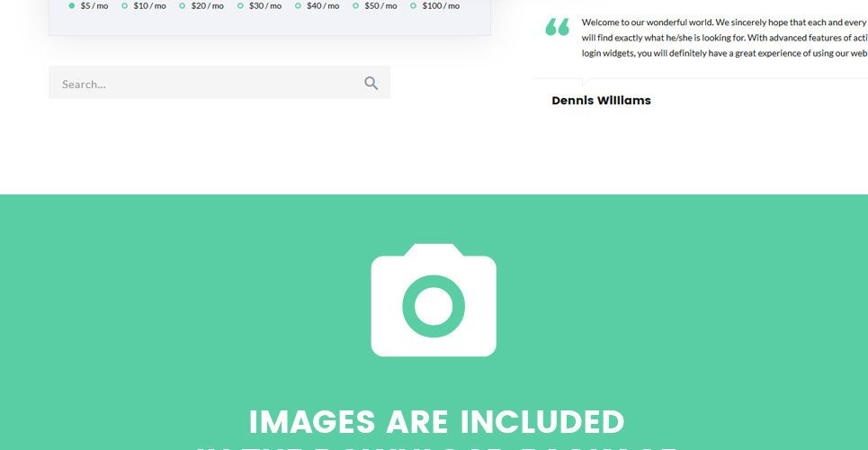Click the magnifying glass search icon
This screenshot has height=450, width=868.
[x=371, y=84]
